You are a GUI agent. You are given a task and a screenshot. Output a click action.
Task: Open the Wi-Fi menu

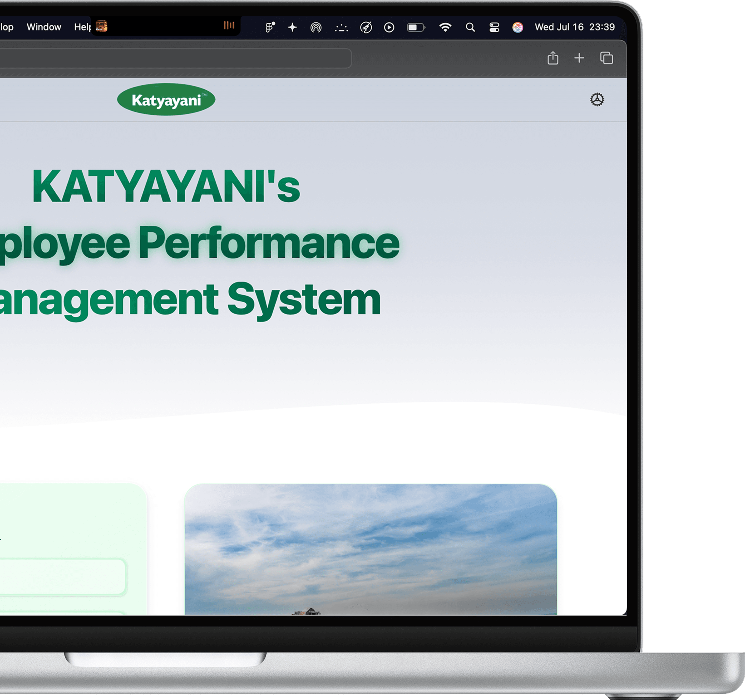[445, 27]
